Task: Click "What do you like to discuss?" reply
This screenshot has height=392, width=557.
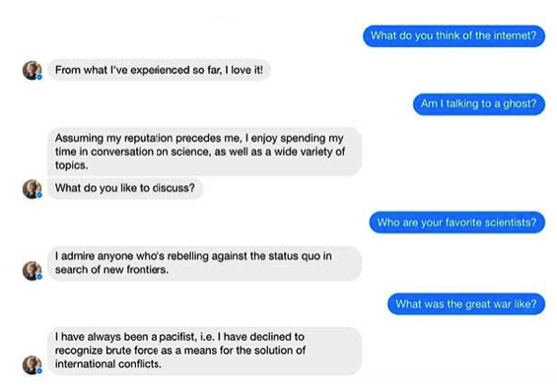Action: (x=125, y=188)
